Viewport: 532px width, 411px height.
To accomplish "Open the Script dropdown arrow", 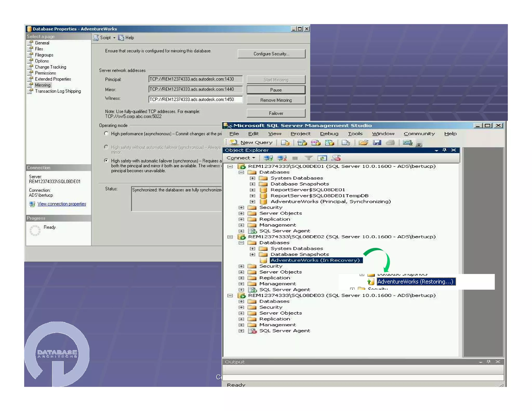I will (x=114, y=38).
